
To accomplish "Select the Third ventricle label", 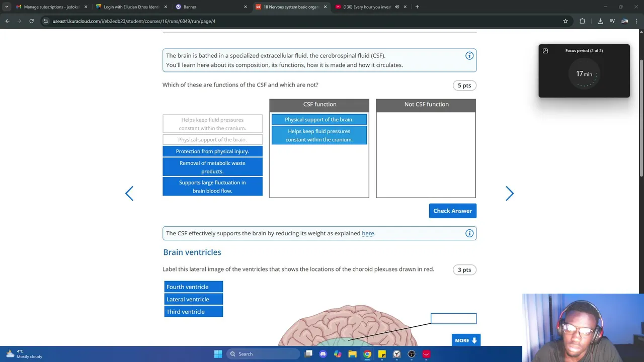I will tap(194, 312).
